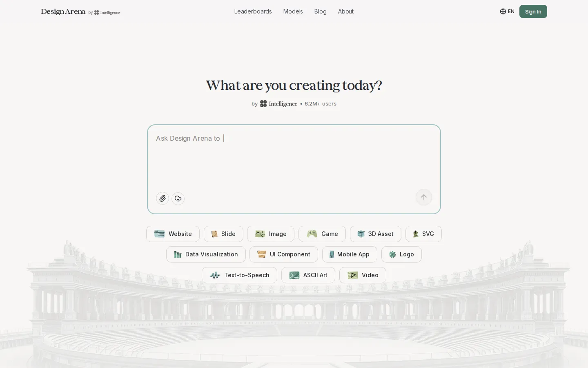Open the About page
588x368 pixels.
(345, 11)
